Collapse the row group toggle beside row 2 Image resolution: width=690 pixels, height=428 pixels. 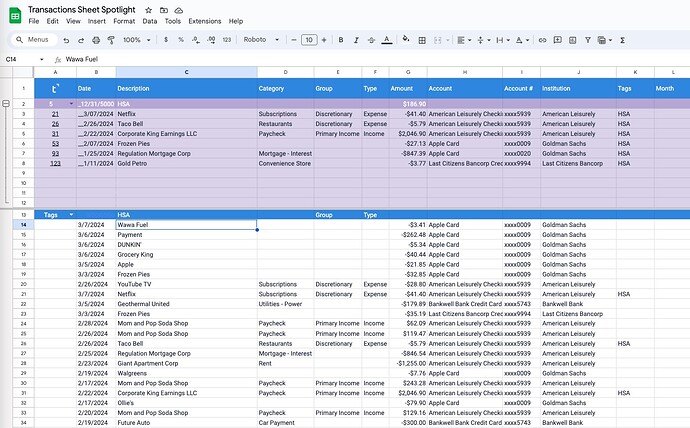coord(6,104)
